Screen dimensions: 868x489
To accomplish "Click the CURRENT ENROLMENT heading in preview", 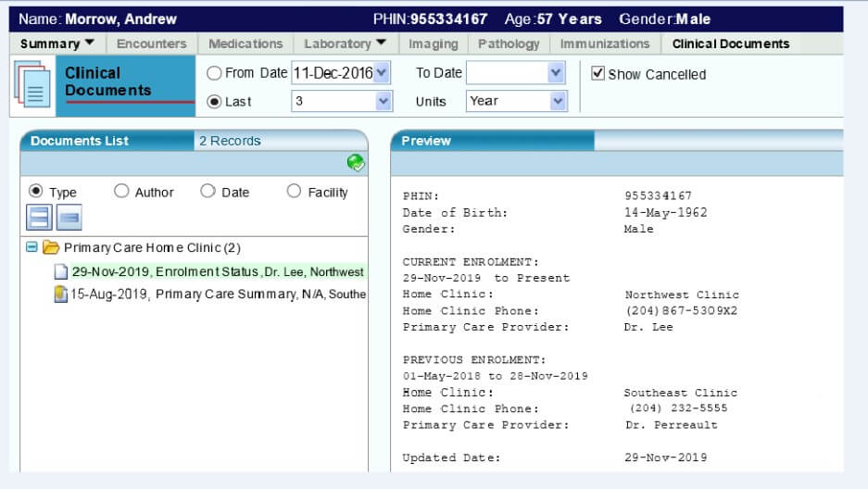I will (471, 262).
